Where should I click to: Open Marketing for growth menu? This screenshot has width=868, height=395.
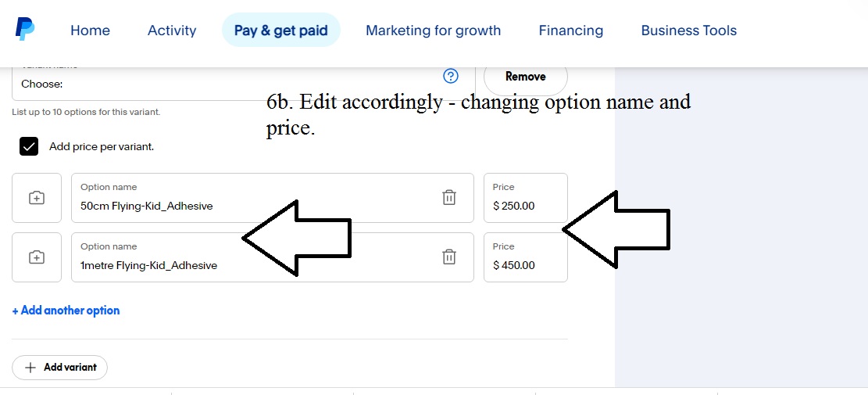click(x=433, y=30)
